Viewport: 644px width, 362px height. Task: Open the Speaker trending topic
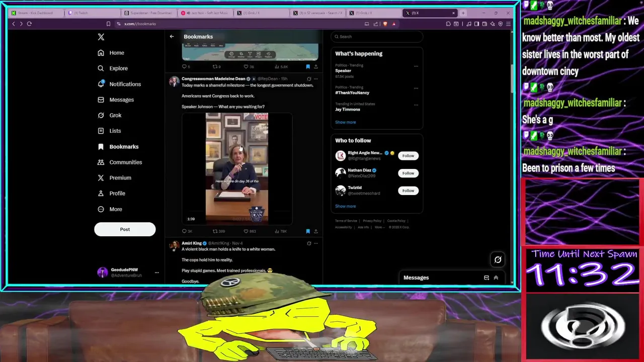343,70
